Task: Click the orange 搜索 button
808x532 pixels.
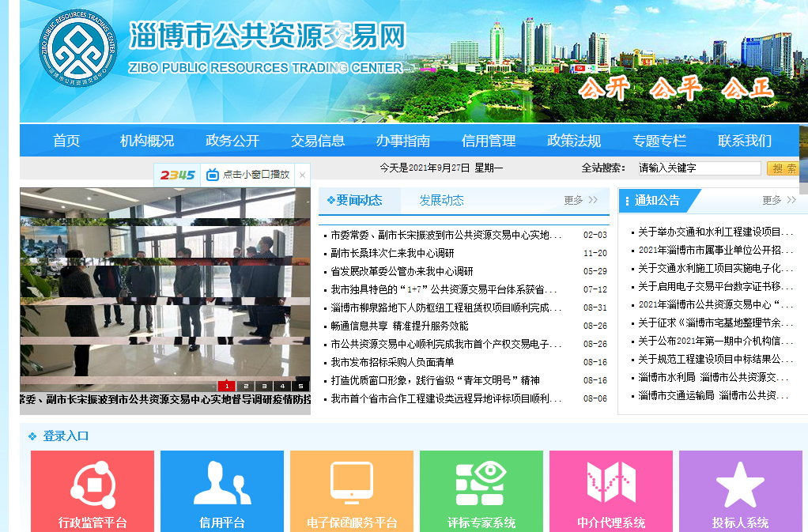Action: [x=784, y=168]
